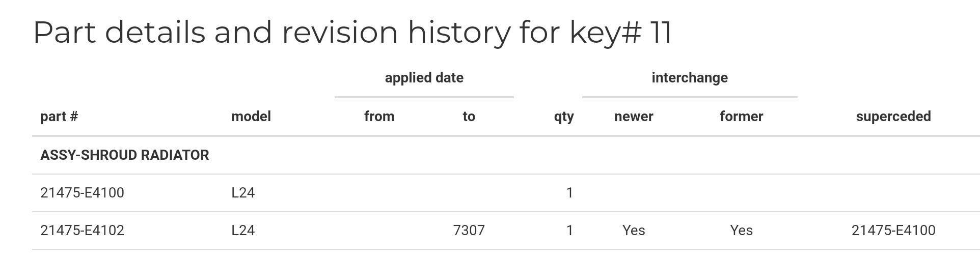Open superceded part 21475-E4100 in last column
The image size is (980, 255).
(893, 231)
